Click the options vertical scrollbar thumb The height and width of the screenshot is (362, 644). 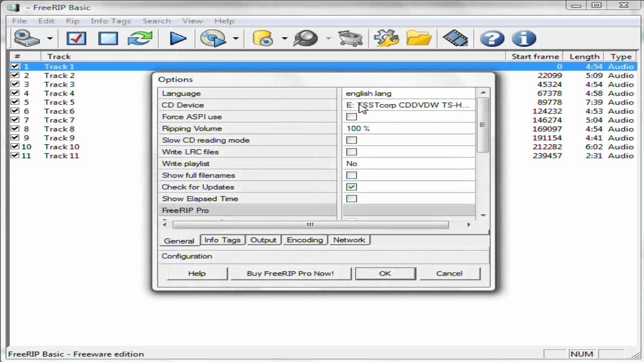tap(483, 125)
